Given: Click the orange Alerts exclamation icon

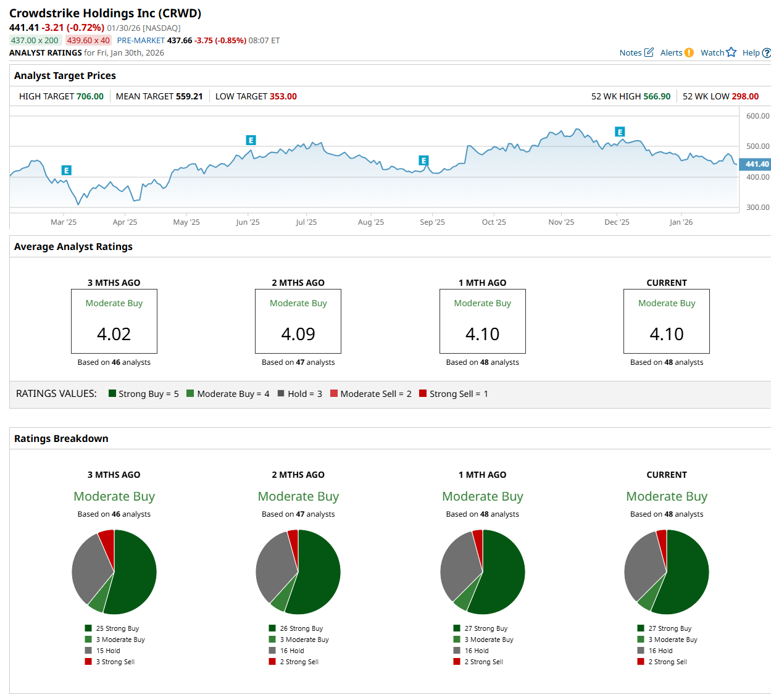Looking at the screenshot, I should click(689, 52).
